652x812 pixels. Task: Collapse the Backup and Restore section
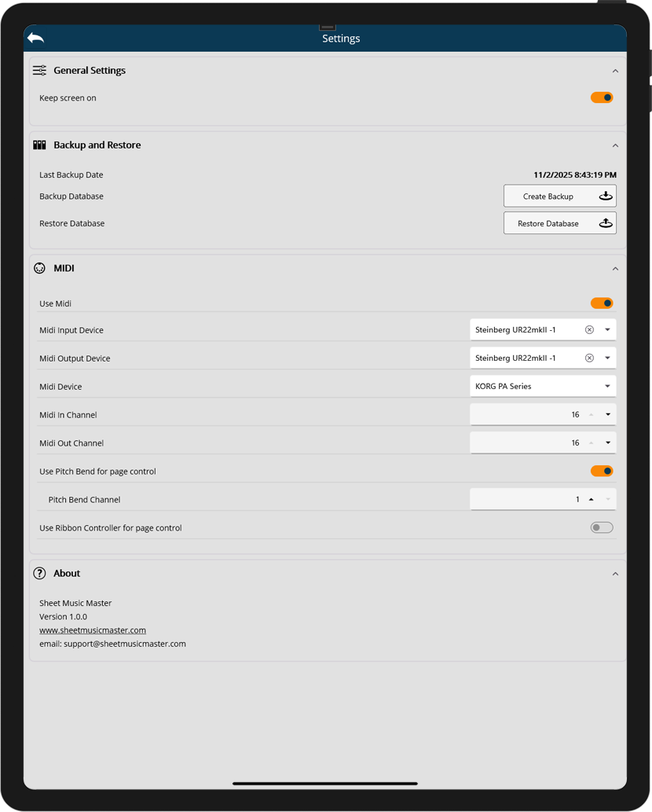(x=615, y=145)
